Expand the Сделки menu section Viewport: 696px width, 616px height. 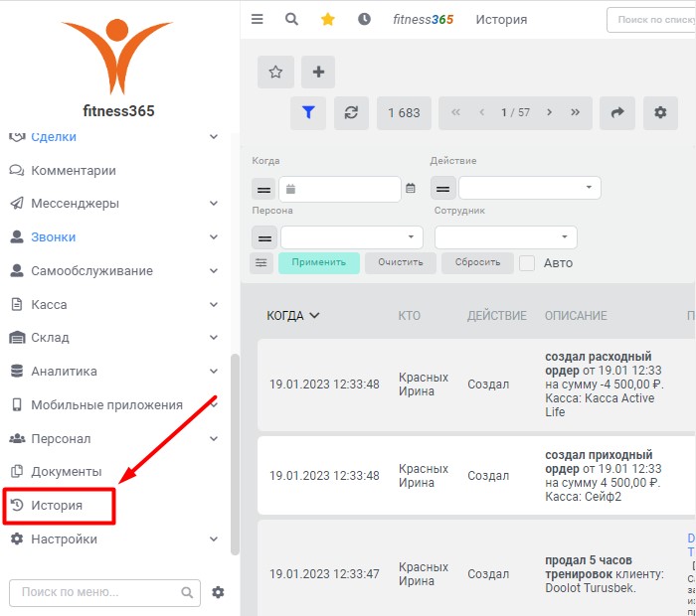(214, 136)
